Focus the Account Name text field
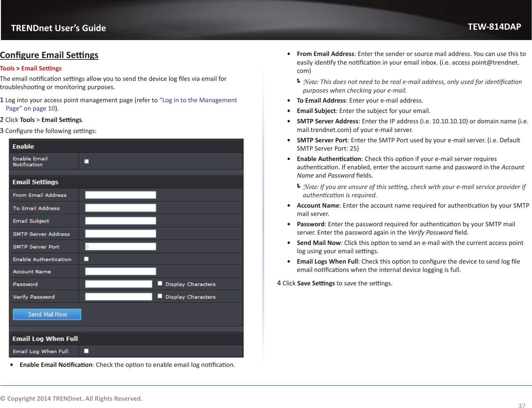This screenshot has height=408, width=532. [121, 272]
